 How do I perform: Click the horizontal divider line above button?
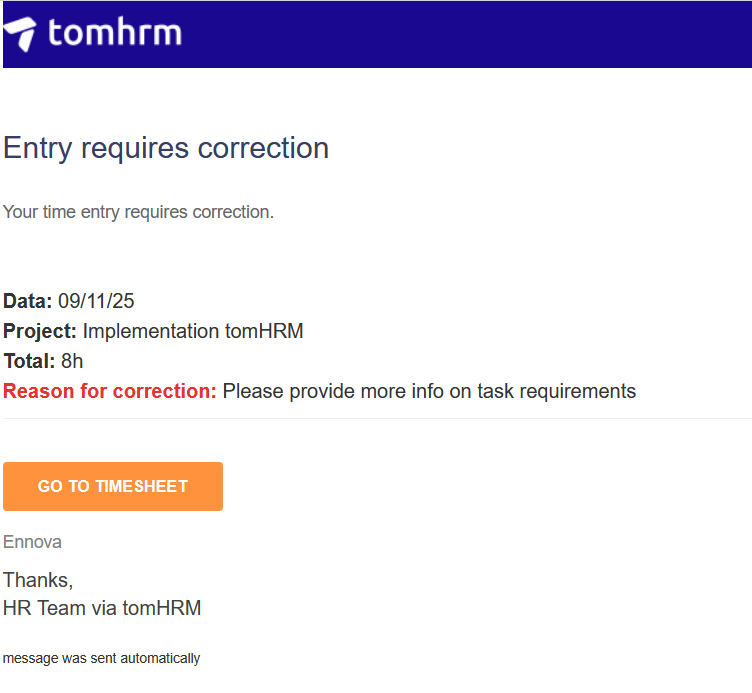coord(376,418)
